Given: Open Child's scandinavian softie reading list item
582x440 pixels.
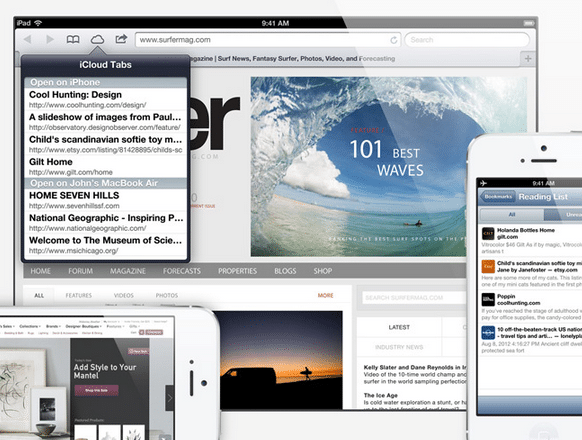Looking at the screenshot, I should [x=530, y=274].
